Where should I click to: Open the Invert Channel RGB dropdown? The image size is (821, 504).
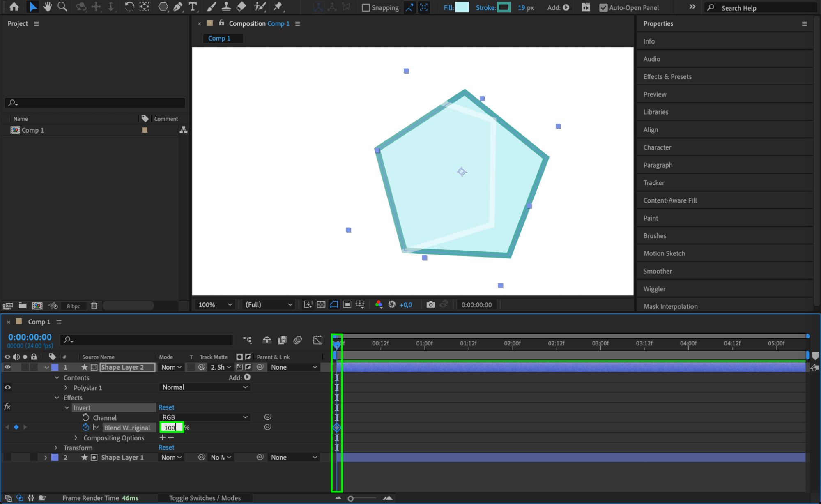pyautogui.click(x=205, y=417)
